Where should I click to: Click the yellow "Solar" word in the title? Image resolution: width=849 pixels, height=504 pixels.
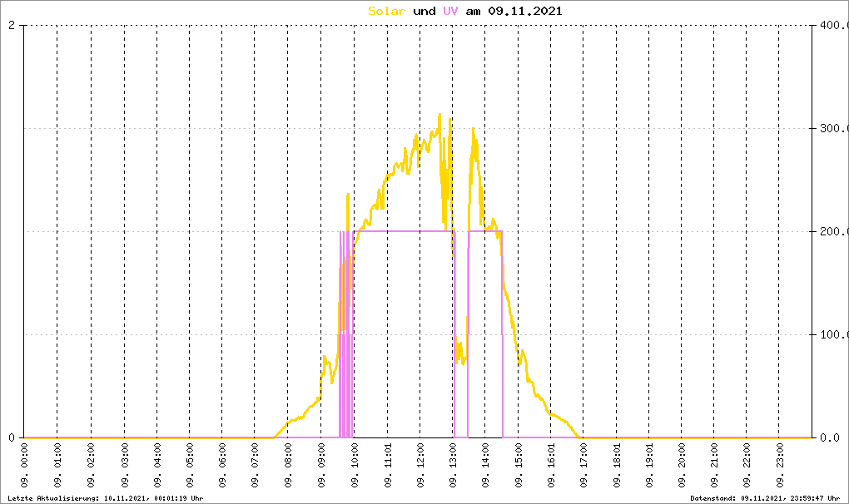386,12
